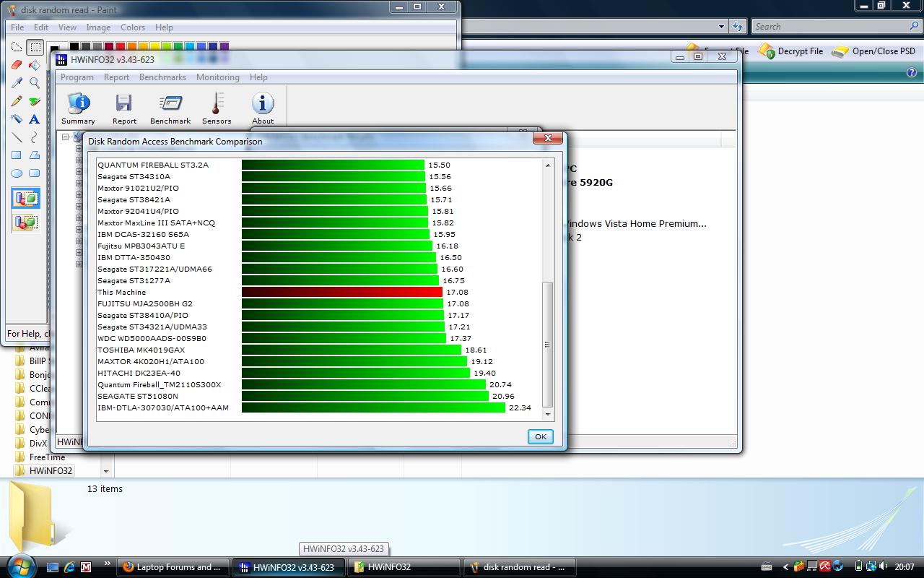This screenshot has width=924, height=578.
Task: Close the Disk Random Access Benchmark dialog
Action: 548,138
